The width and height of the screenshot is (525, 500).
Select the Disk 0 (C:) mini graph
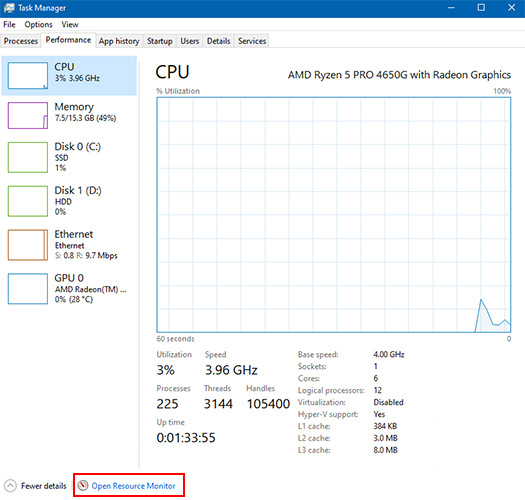tap(28, 157)
